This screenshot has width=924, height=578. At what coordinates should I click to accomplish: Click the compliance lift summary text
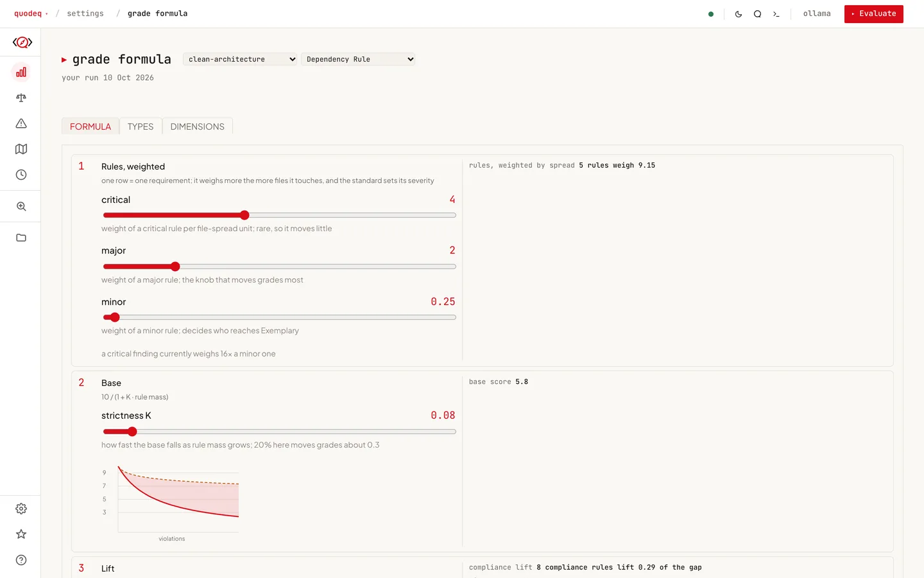[x=585, y=567]
